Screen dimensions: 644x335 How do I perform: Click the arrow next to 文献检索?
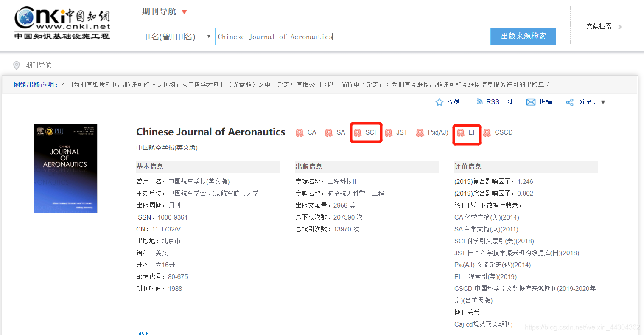tap(620, 27)
